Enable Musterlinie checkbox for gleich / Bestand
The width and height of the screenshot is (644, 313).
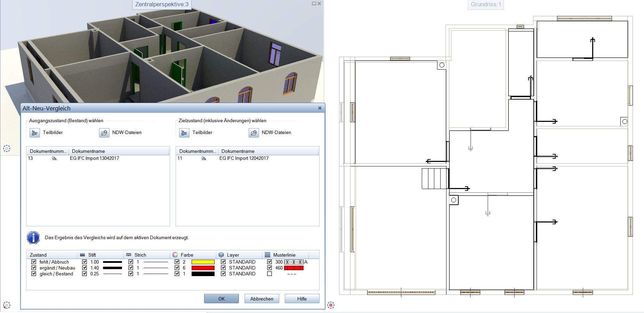tap(269, 274)
